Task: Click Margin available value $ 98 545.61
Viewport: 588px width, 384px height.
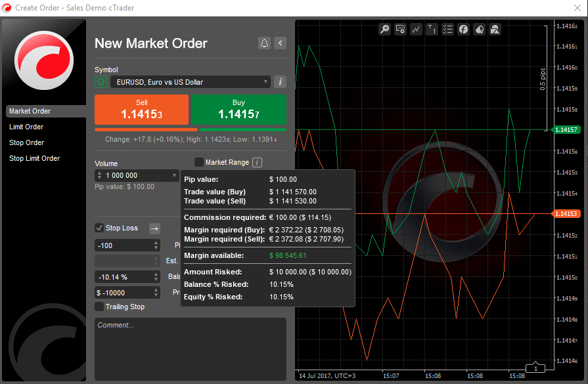Action: 288,255
